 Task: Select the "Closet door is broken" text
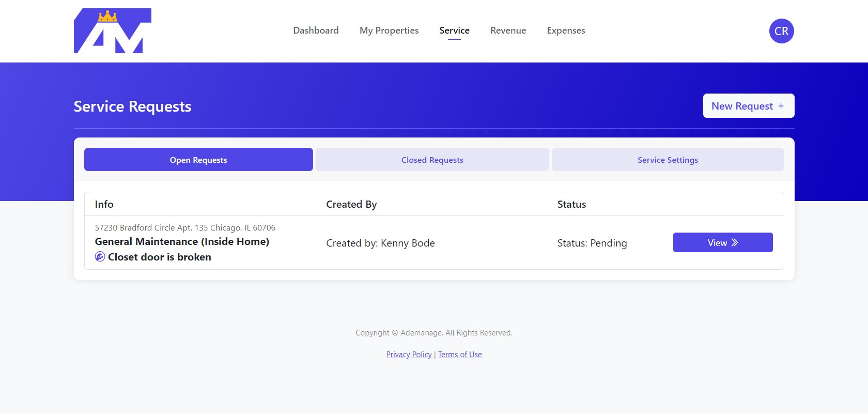coord(159,257)
